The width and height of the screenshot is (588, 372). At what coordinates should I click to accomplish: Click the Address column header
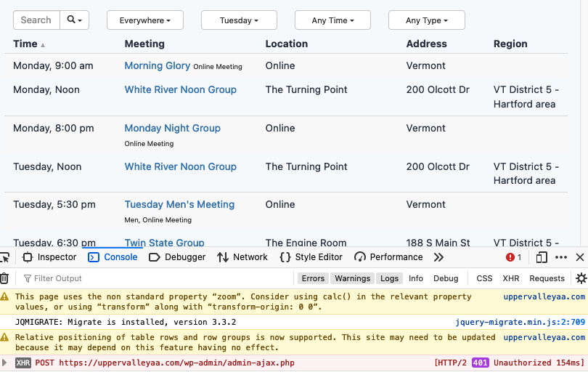[x=426, y=44]
